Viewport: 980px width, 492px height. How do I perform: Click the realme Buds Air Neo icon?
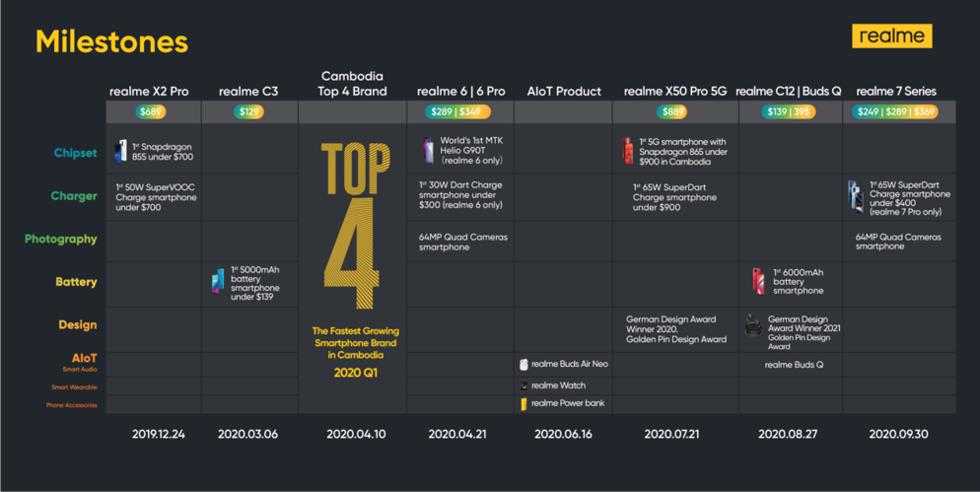[524, 364]
